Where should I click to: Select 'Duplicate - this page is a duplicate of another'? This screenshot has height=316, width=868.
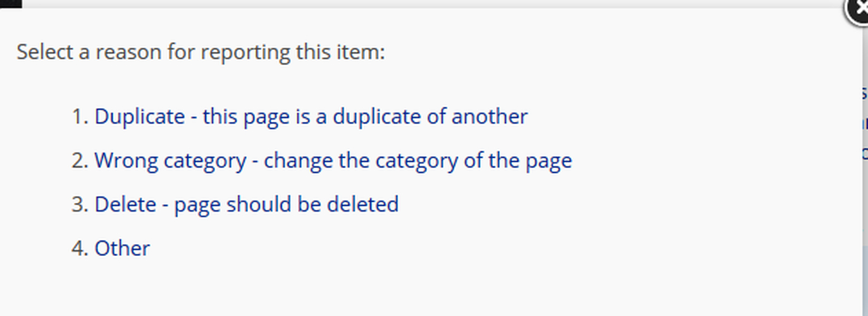click(x=311, y=117)
